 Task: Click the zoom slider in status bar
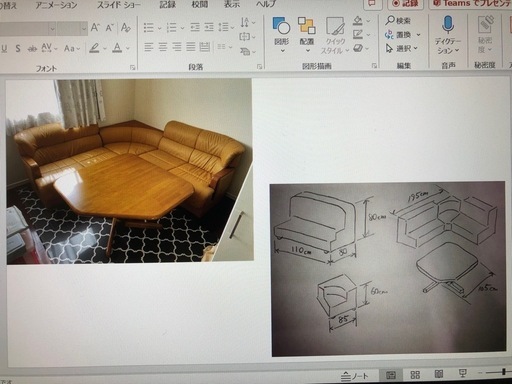499,372
